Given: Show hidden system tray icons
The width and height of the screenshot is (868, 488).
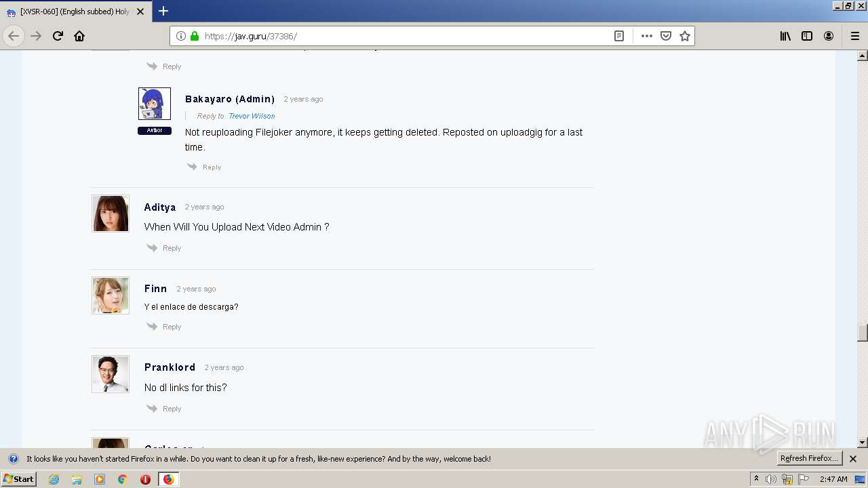Looking at the screenshot, I should click(x=756, y=479).
